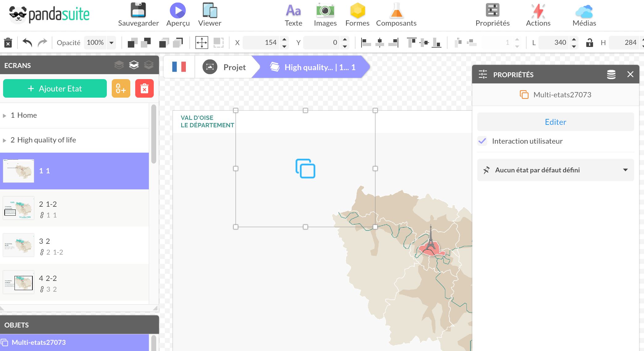Image resolution: width=644 pixels, height=351 pixels.
Task: Click the Editer button
Action: [x=555, y=122]
